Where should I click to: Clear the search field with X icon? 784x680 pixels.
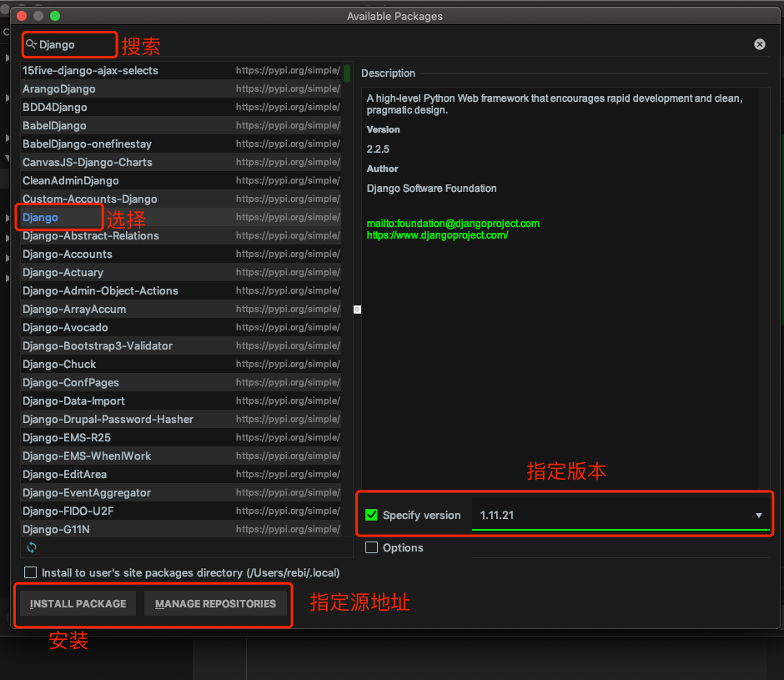tap(760, 44)
